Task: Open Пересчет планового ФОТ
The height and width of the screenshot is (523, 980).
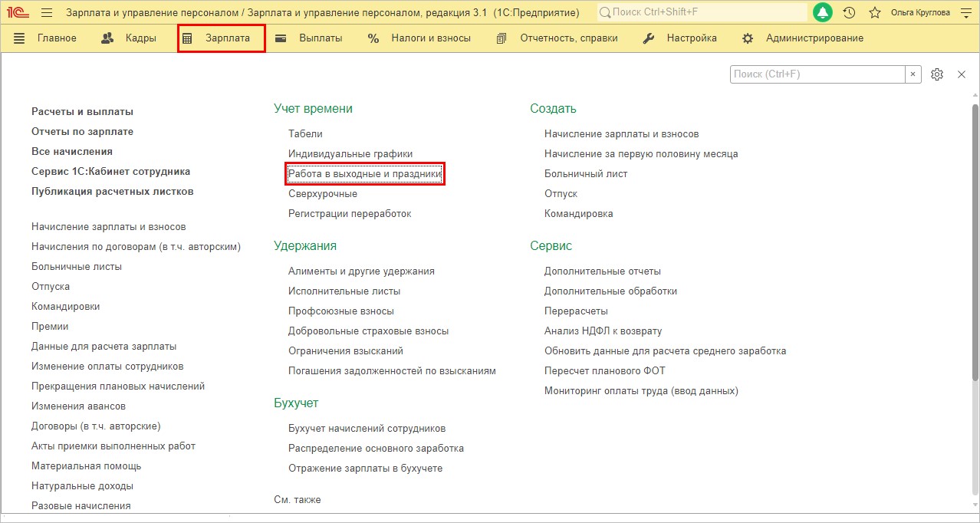Action: pos(605,370)
